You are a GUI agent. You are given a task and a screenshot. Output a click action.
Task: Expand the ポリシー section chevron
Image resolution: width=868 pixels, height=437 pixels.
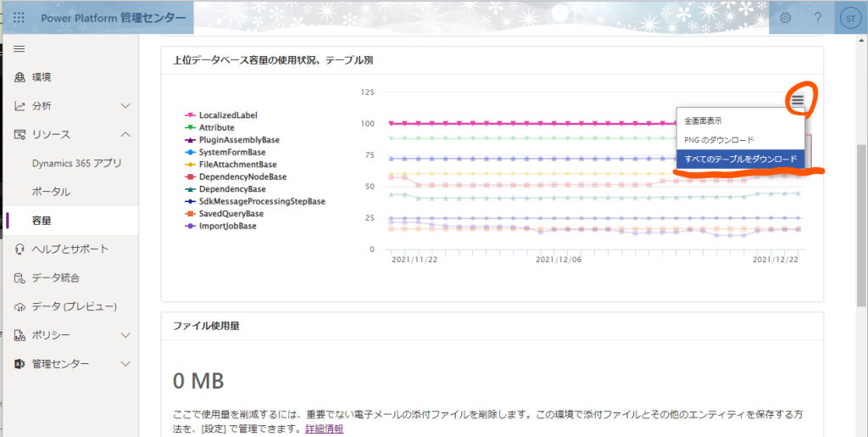click(125, 335)
